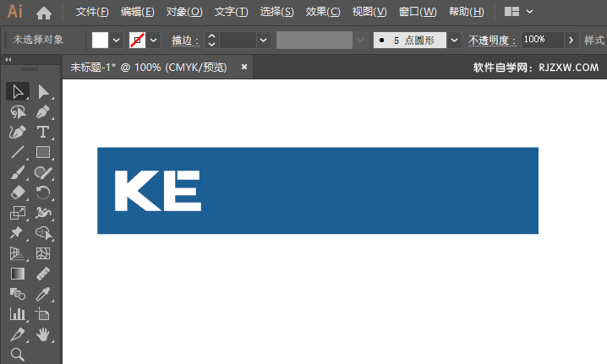This screenshot has width=607, height=364.
Task: Open the 5 点圆形 brush dropdown
Action: pos(455,40)
